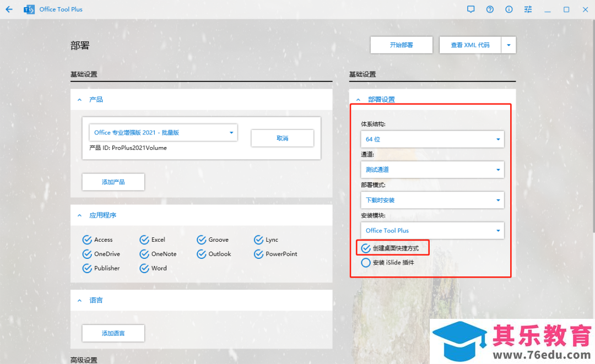Click the Office Tool Plus window title
The height and width of the screenshot is (364, 595).
click(x=61, y=9)
